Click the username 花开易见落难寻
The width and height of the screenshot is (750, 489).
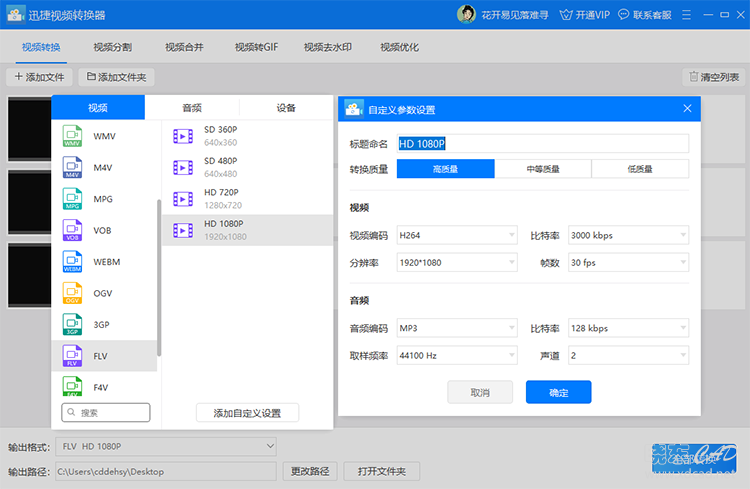[x=514, y=15]
